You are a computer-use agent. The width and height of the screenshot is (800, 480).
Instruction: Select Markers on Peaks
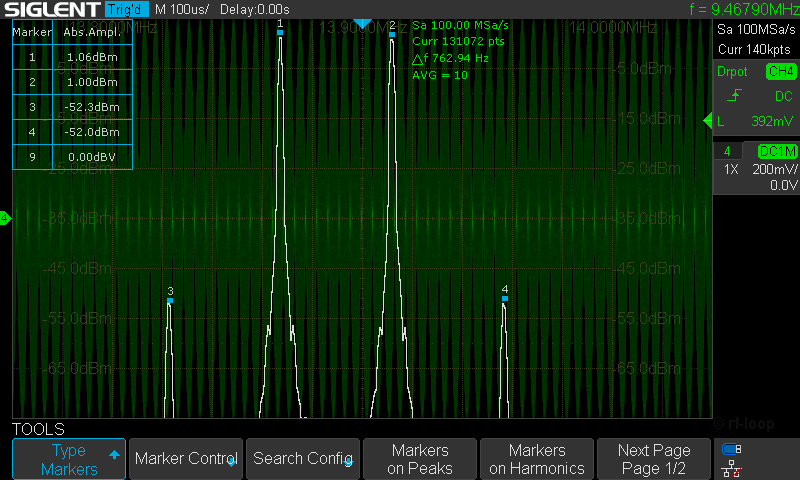(420, 459)
